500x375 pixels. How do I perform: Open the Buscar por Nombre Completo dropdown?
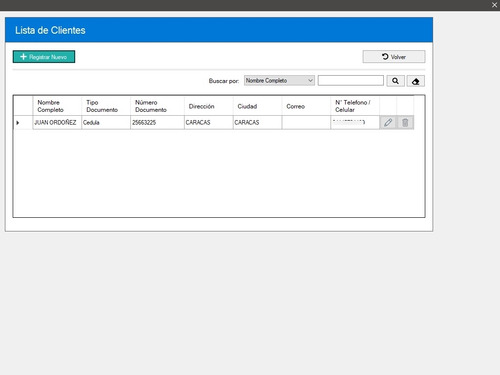(279, 81)
